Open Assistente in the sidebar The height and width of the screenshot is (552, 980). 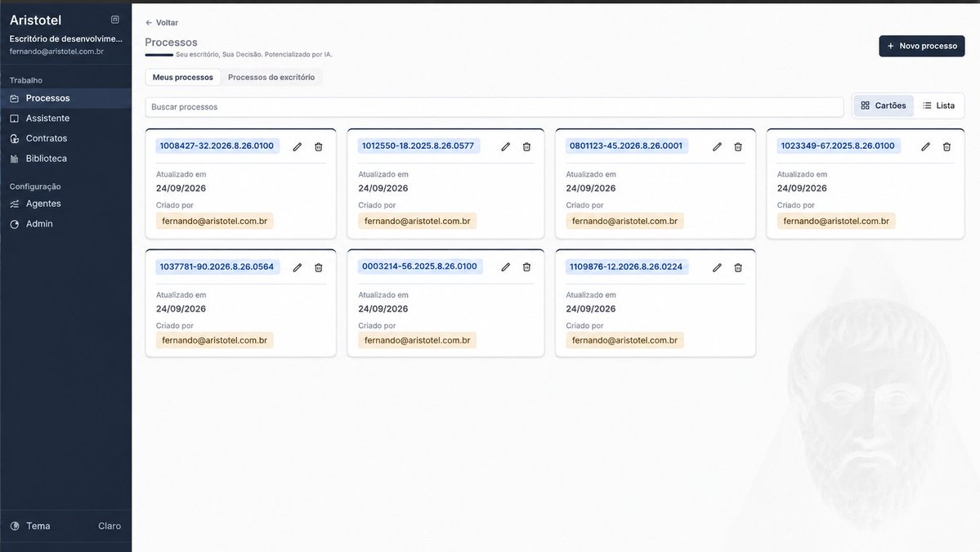pos(65,118)
